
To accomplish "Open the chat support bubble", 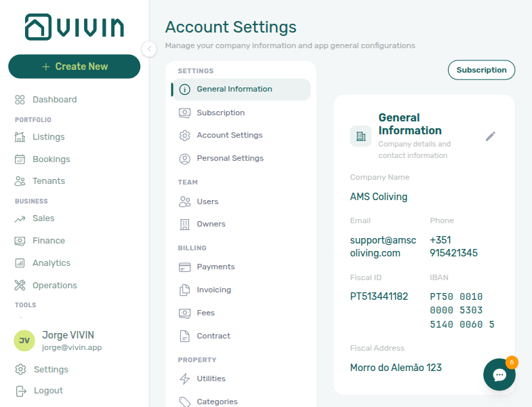I will point(499,374).
